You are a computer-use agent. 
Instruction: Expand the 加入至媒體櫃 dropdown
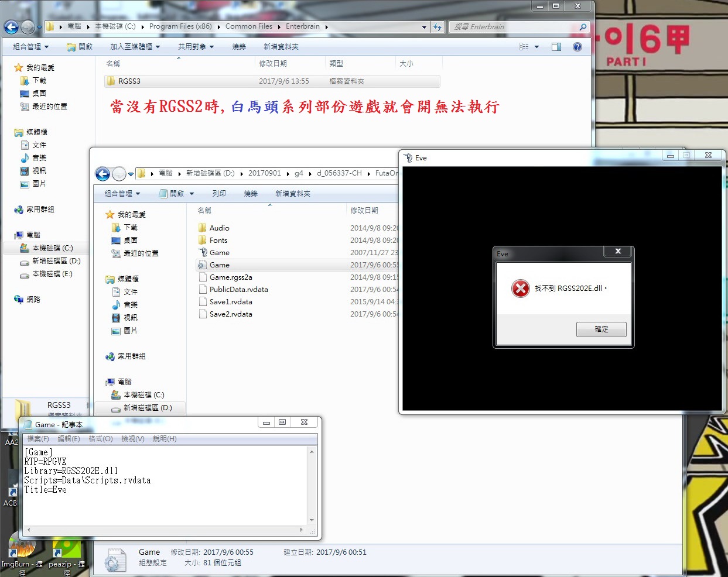135,47
